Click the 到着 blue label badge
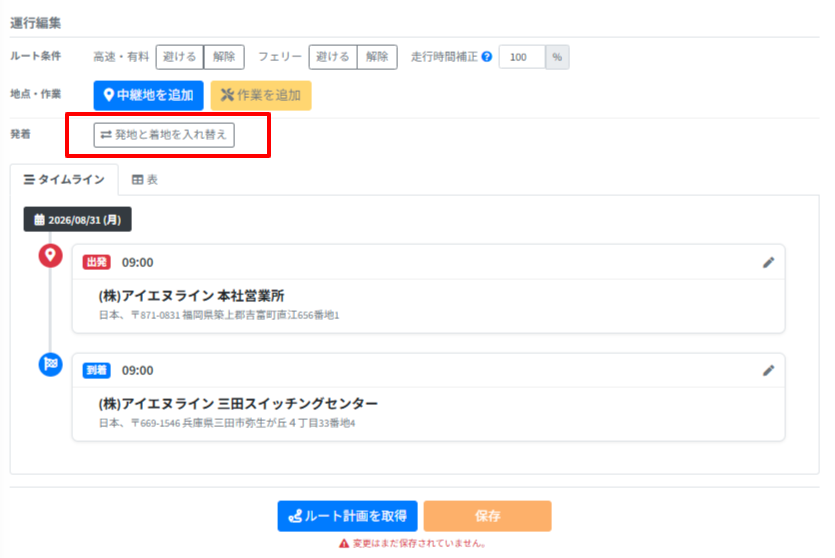 96,370
